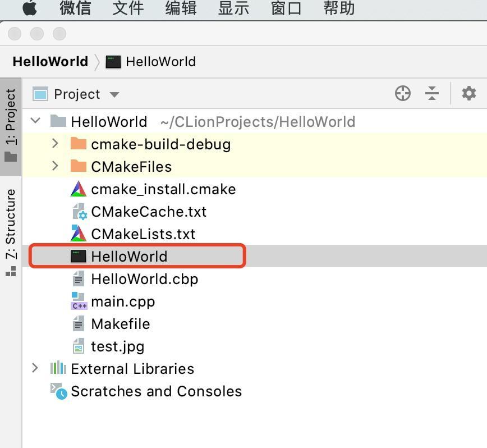Click HelloWorld project name in breadcrumb

click(50, 62)
